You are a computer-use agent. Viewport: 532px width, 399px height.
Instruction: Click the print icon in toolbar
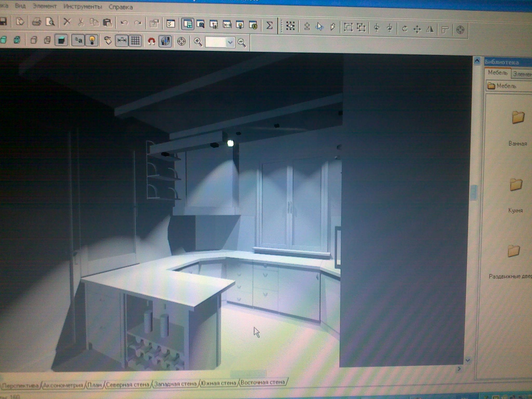pos(36,22)
